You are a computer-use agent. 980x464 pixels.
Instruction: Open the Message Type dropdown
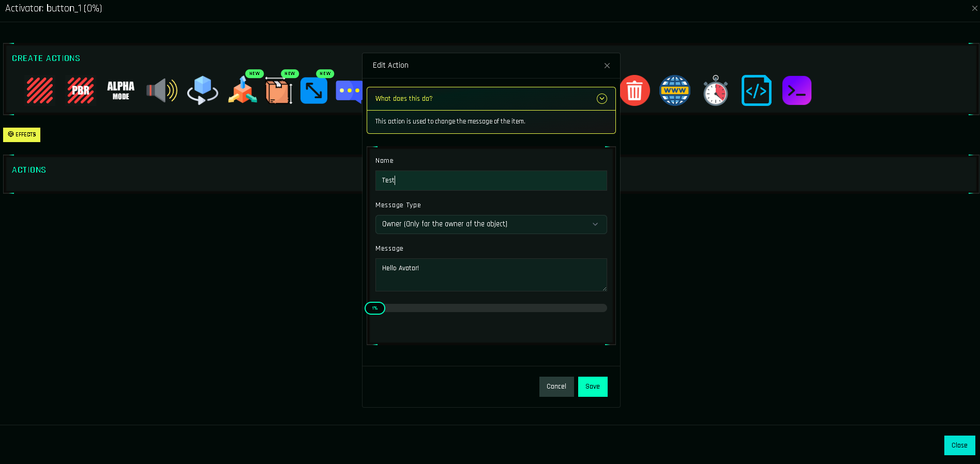491,224
